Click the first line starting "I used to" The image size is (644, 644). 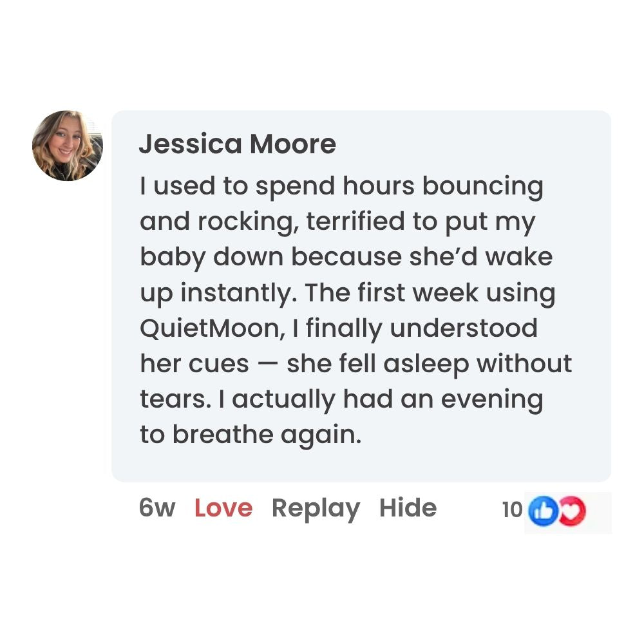pyautogui.click(x=341, y=187)
